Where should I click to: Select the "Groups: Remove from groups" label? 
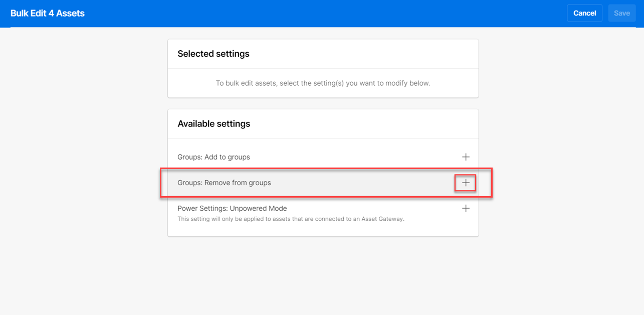224,183
